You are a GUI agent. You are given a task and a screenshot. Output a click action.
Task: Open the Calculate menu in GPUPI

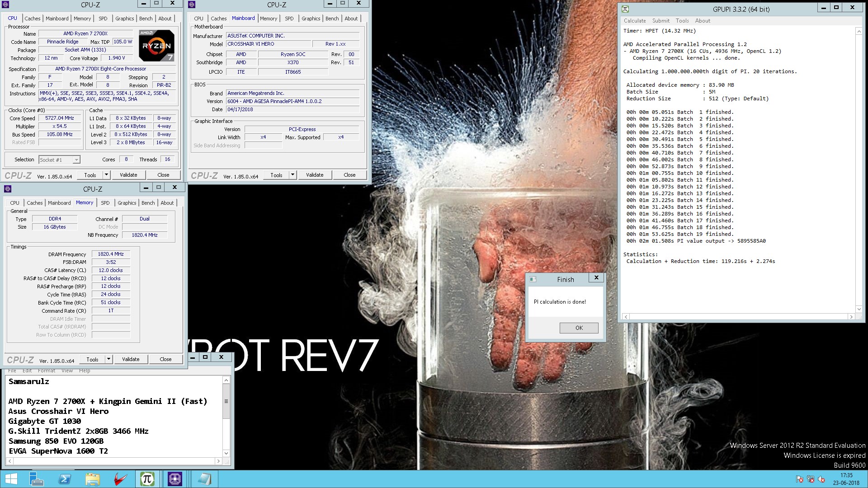[635, 21]
